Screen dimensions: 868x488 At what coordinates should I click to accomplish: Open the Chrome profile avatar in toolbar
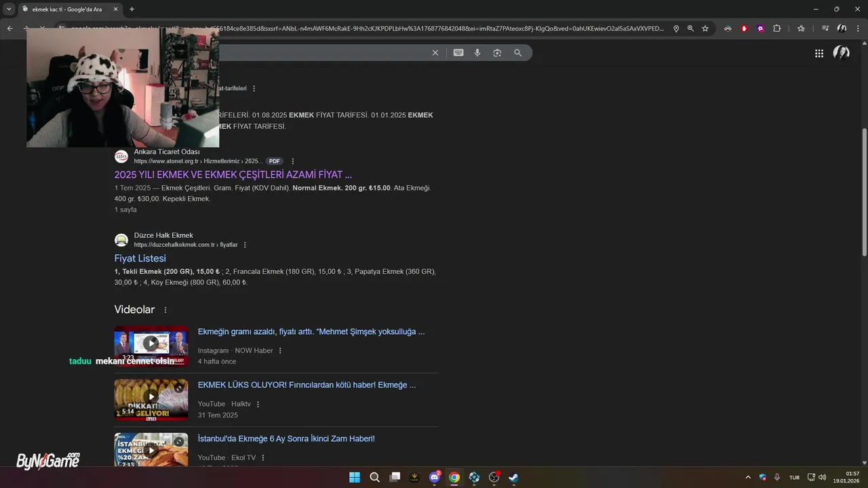pos(842,28)
